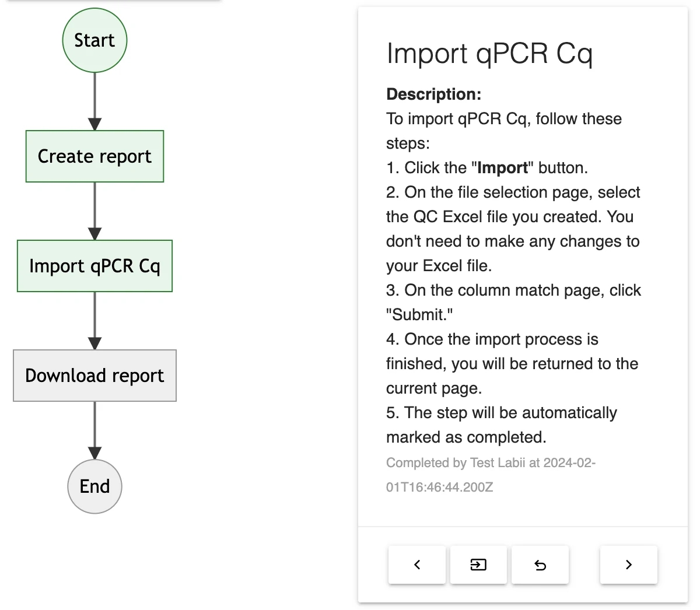Open the Download report workflow step
Screen dimensions: 700x610
(94, 376)
